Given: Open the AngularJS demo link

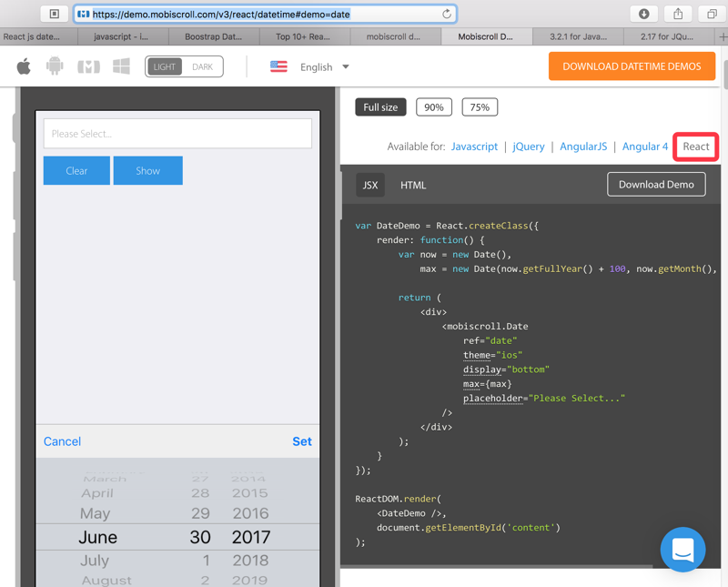Looking at the screenshot, I should pyautogui.click(x=583, y=146).
